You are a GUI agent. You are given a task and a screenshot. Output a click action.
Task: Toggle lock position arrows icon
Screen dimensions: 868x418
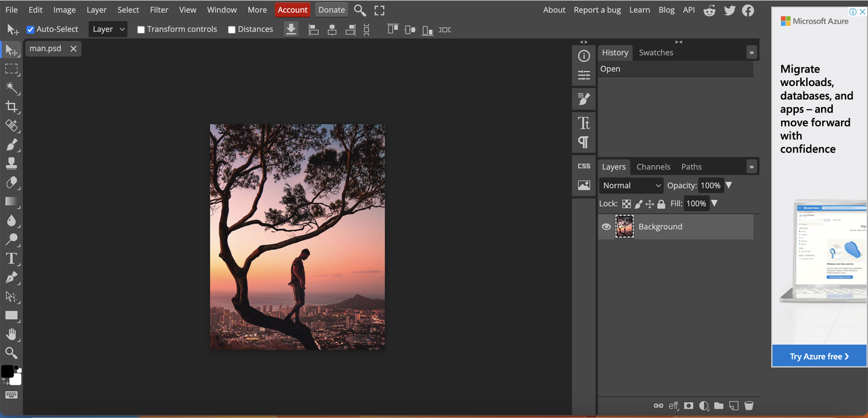tap(650, 204)
